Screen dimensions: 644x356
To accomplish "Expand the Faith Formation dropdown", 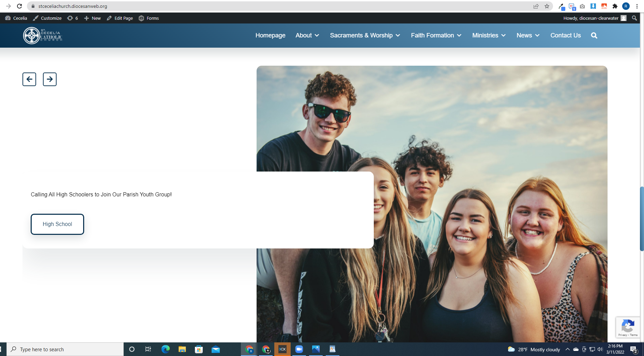I will [436, 35].
